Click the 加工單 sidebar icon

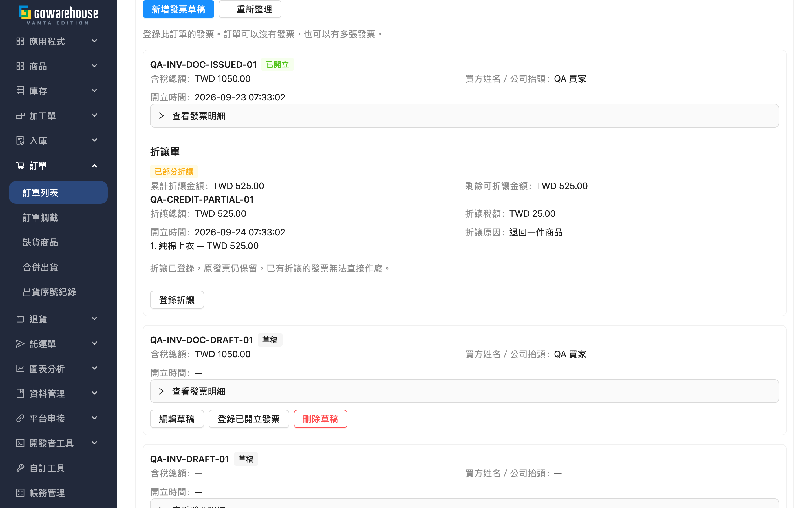[20, 116]
